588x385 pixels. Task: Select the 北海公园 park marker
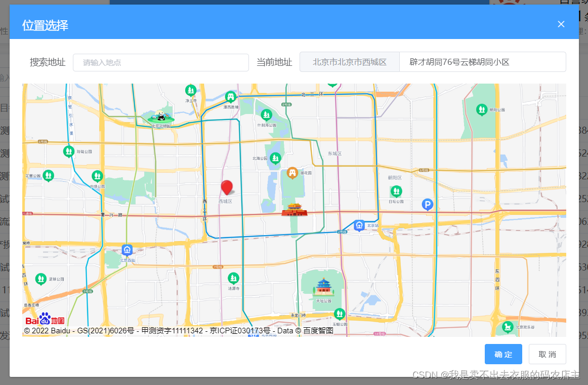click(x=275, y=159)
